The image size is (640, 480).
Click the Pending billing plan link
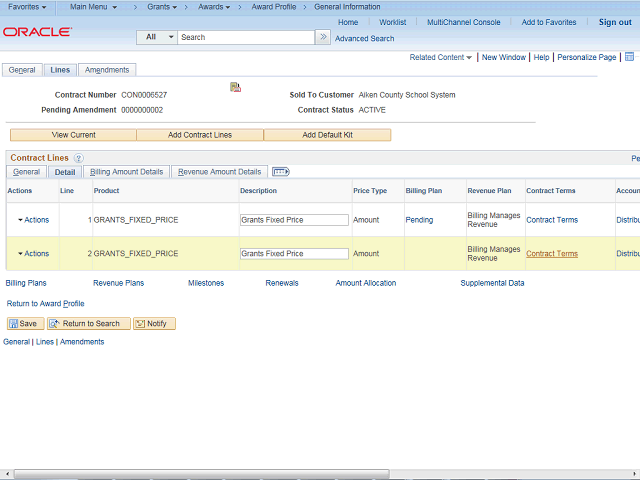point(419,220)
